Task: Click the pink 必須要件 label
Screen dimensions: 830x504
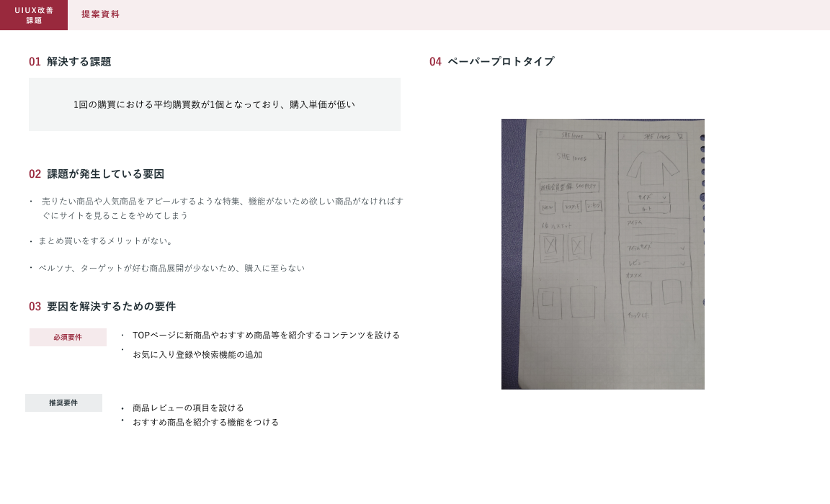Action: tap(68, 337)
